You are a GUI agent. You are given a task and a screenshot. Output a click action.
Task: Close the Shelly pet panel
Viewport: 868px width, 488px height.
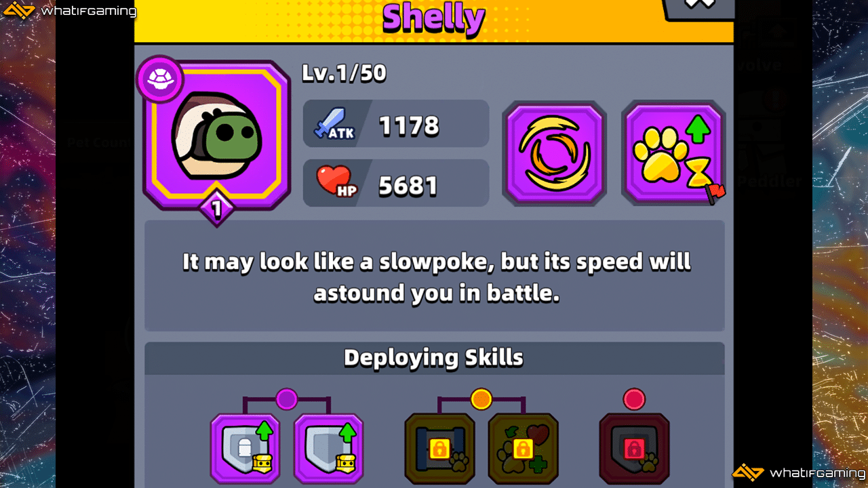tap(698, 5)
